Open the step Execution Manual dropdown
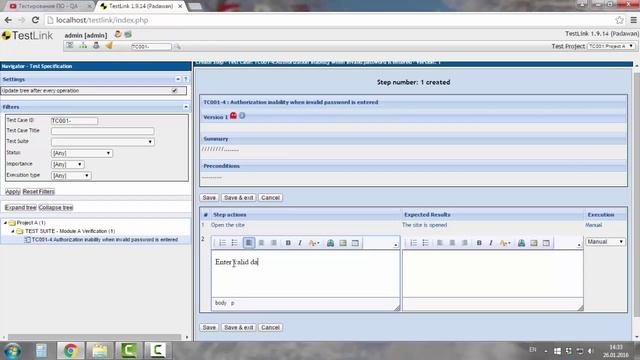This screenshot has height=360, width=640. coord(605,242)
